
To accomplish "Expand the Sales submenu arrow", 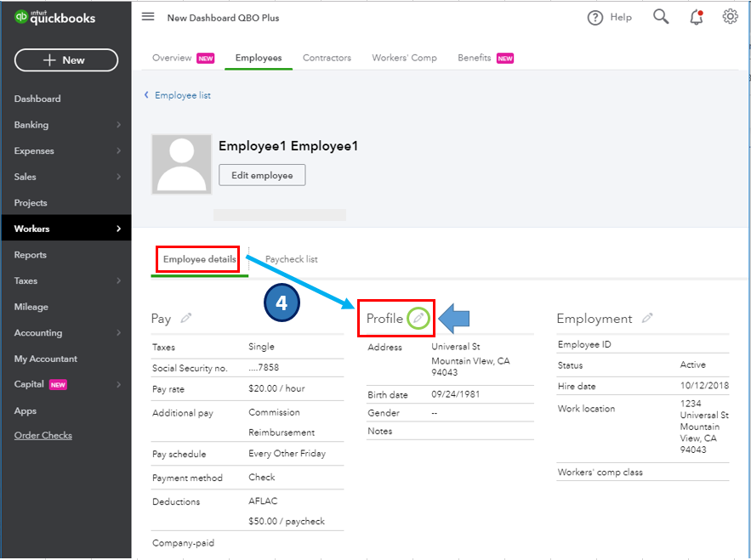I will (x=118, y=177).
